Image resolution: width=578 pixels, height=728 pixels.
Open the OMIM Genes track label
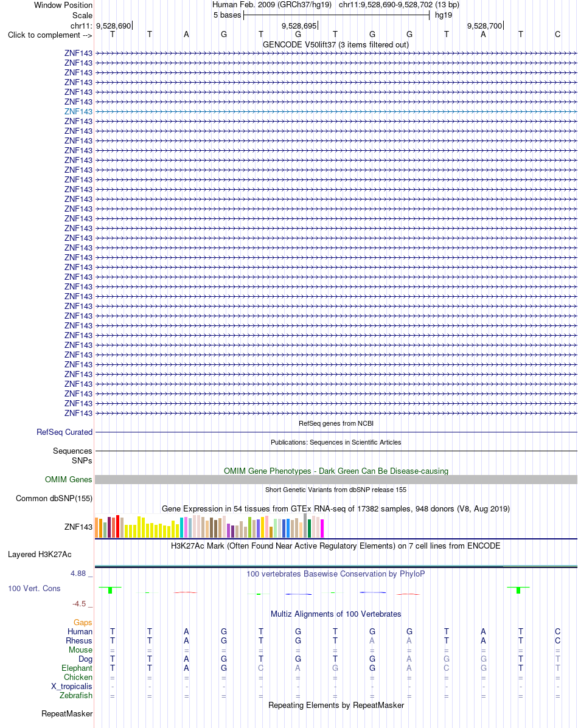[x=68, y=479]
